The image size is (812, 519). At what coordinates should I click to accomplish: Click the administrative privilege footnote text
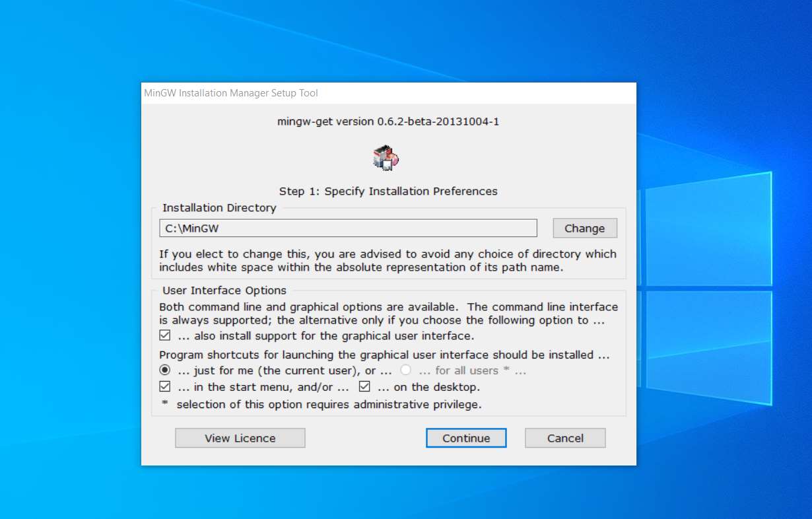(x=329, y=404)
